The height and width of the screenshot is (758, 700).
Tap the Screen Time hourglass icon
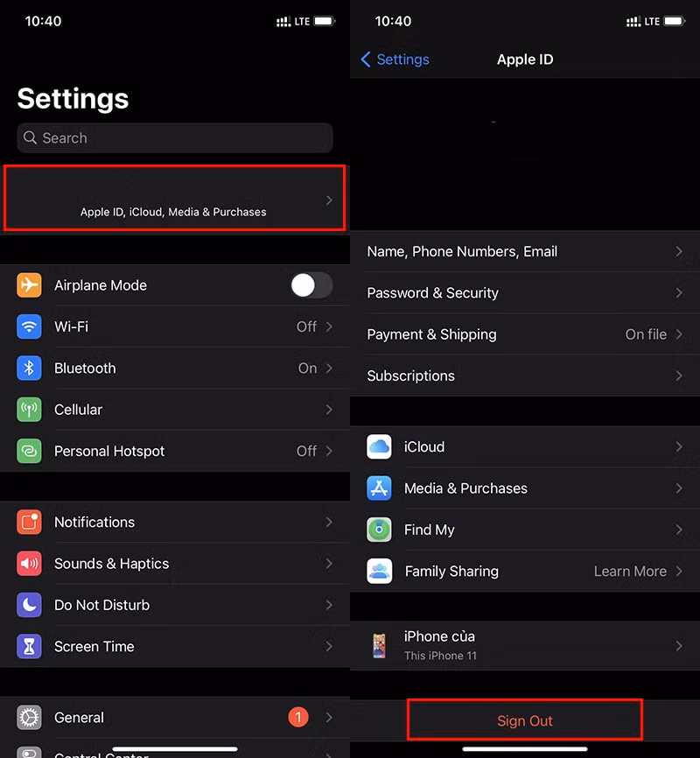(29, 646)
